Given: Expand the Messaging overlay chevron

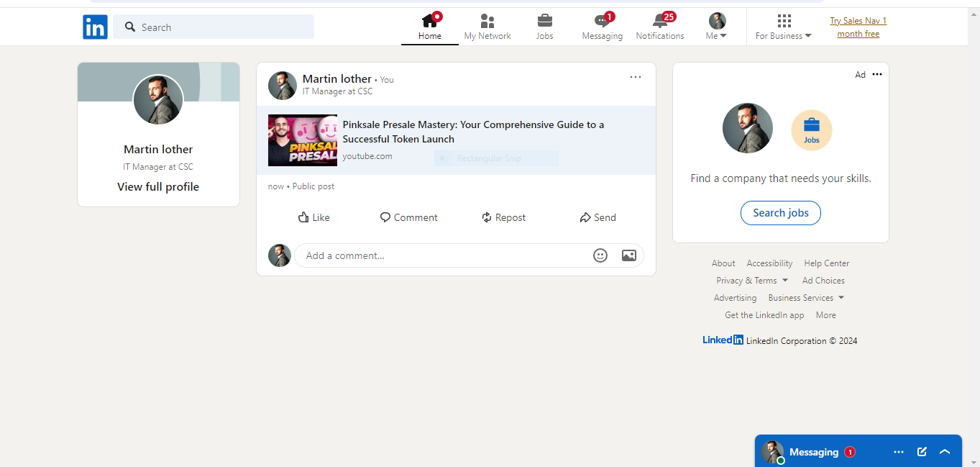Looking at the screenshot, I should (945, 452).
